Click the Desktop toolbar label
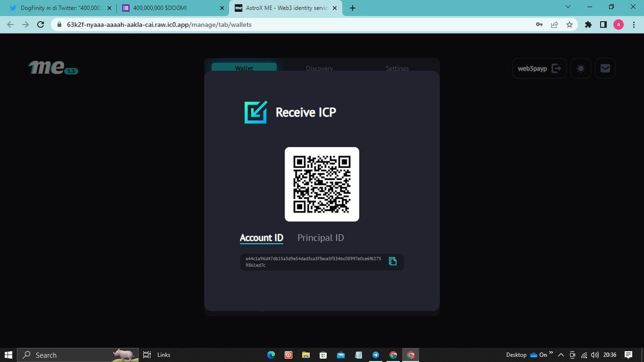 click(516, 355)
